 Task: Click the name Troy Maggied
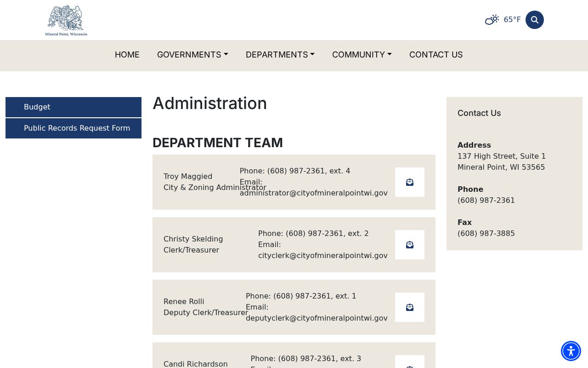pos(188,177)
